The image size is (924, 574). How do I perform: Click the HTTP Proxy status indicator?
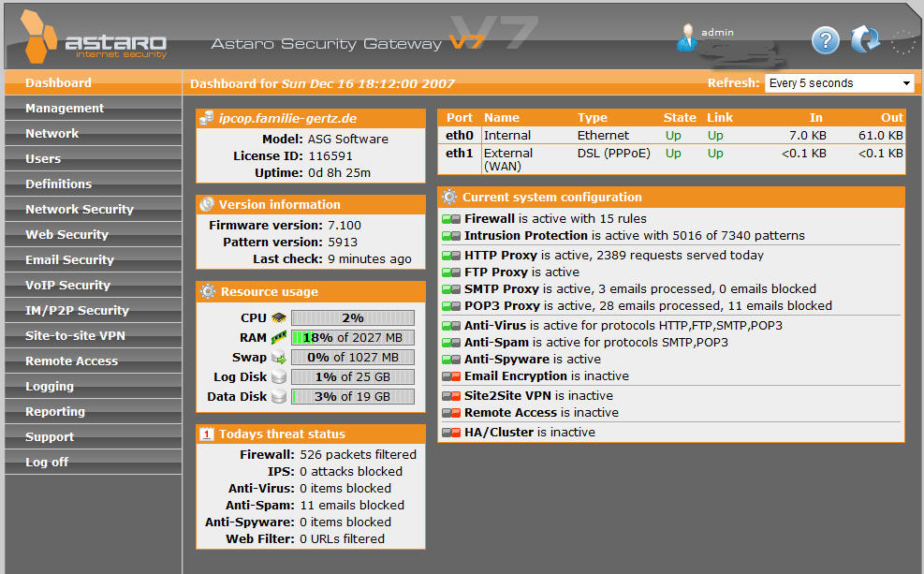pos(451,256)
